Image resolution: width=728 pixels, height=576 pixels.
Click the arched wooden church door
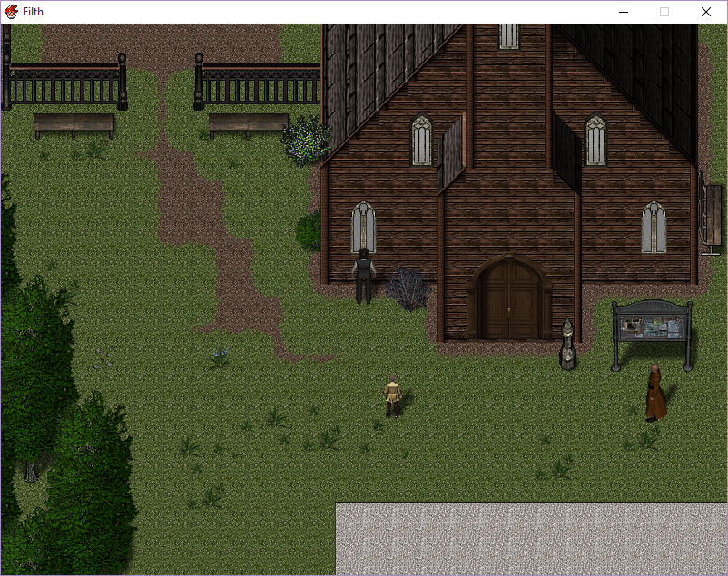509,298
